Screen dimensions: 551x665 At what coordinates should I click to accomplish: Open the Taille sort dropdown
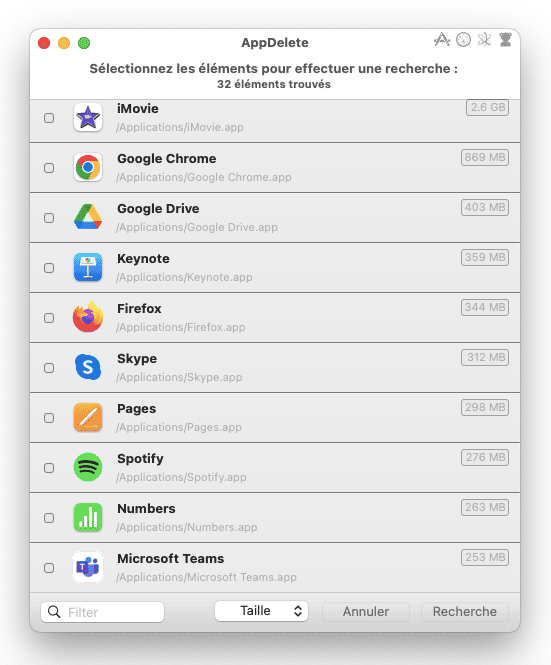(261, 611)
